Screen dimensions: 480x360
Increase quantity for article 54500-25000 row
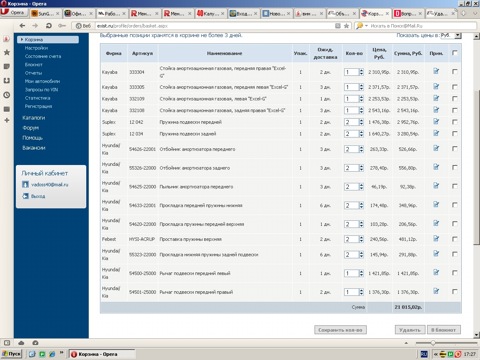coord(361,271)
